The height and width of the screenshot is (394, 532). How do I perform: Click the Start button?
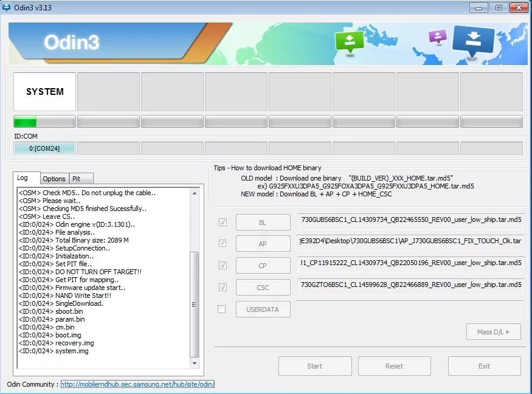coord(315,366)
